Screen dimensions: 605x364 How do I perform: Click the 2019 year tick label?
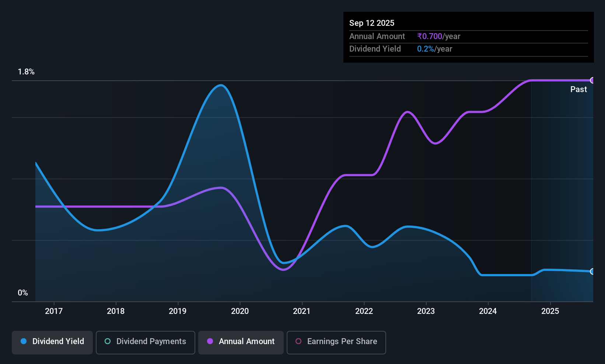tap(178, 311)
